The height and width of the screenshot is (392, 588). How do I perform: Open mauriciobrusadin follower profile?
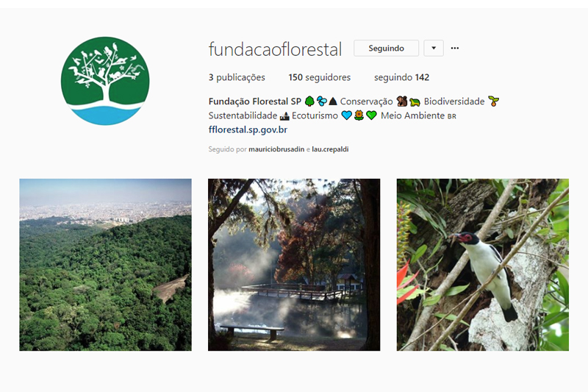pyautogui.click(x=276, y=149)
